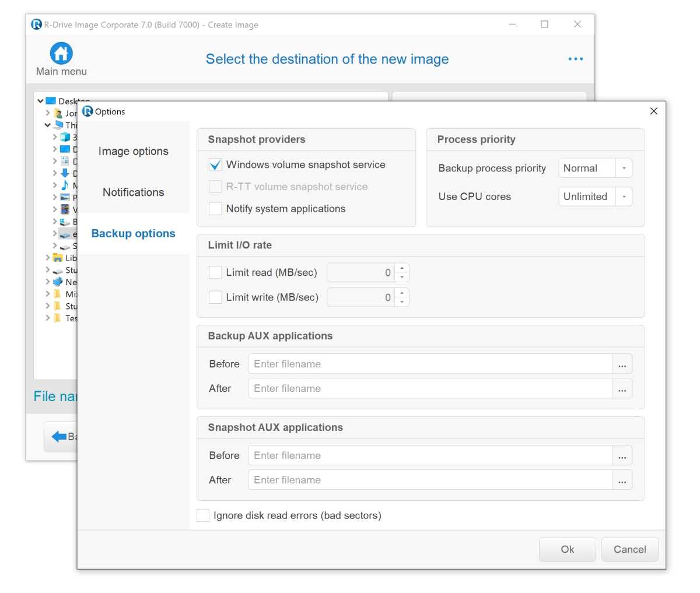The width and height of the screenshot is (700, 593).
Task: Select the Pictures icon in tree
Action: tap(65, 197)
